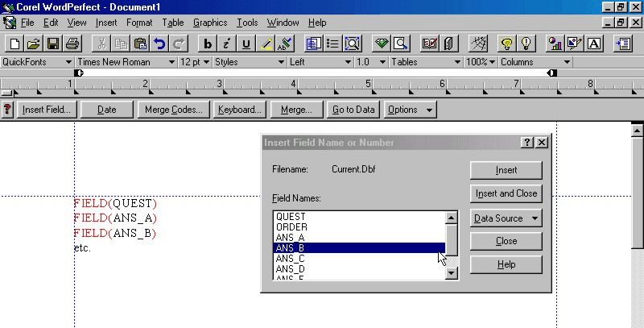The image size is (644, 328).
Task: Cut selection with the scissors icon
Action: [x=101, y=44]
